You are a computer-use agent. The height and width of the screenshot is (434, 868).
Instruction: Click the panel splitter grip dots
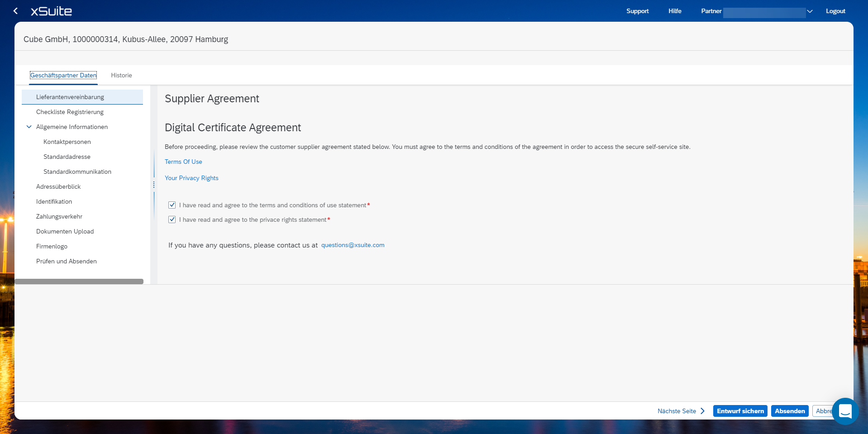coord(154,185)
